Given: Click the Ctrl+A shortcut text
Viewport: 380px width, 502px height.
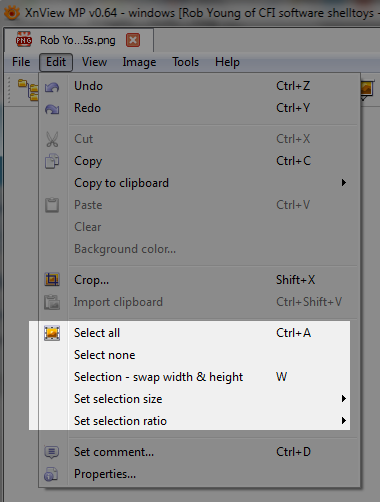Looking at the screenshot, I should tap(293, 333).
